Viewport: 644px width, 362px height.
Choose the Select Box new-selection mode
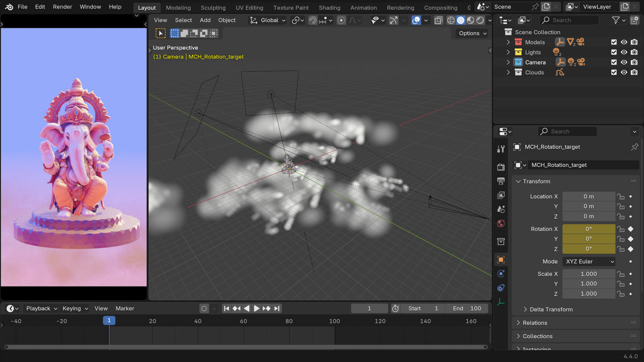coord(175,33)
